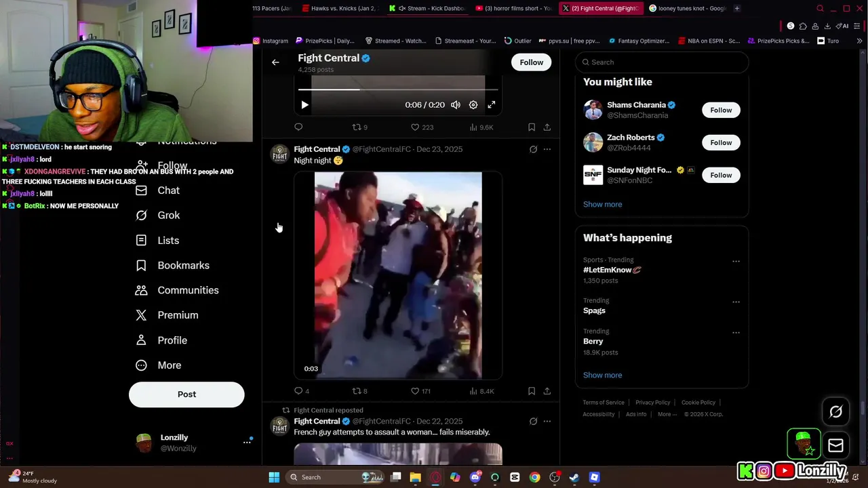Open options for the Berry trend
The height and width of the screenshot is (488, 868).
(x=736, y=333)
